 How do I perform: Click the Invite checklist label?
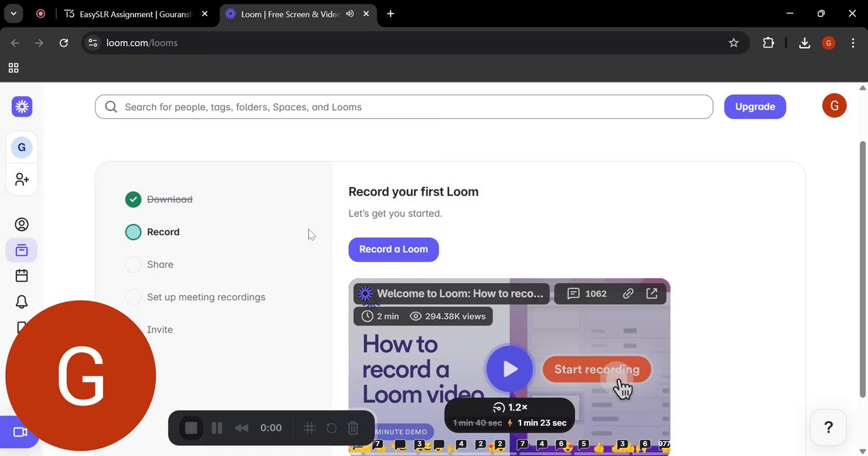pos(160,329)
